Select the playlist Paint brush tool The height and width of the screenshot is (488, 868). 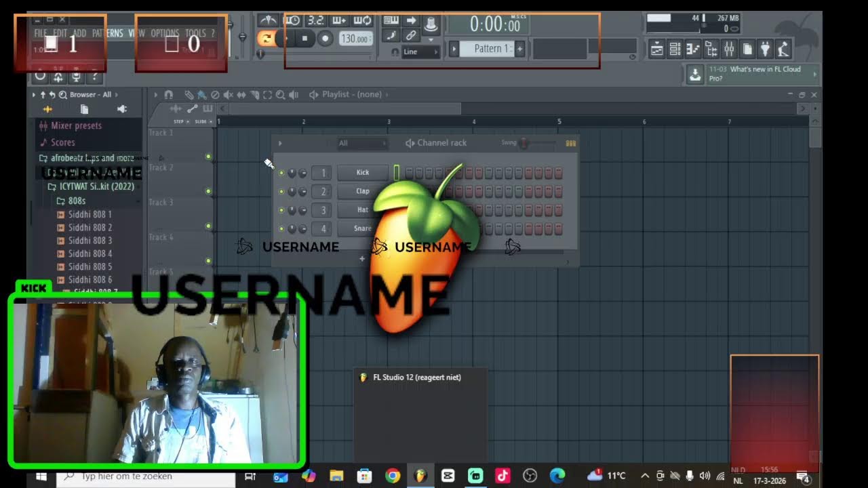[x=202, y=95]
